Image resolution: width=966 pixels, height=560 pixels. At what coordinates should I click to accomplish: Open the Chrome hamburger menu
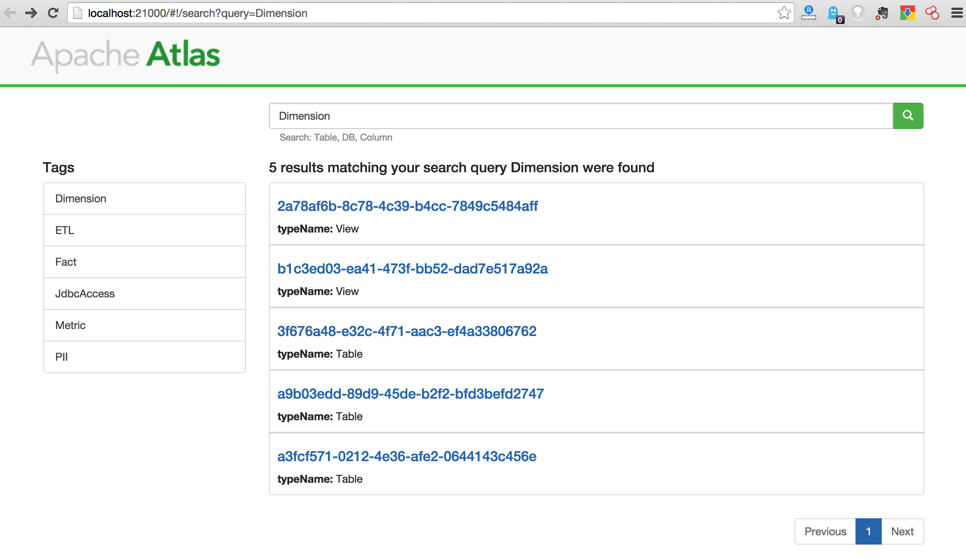[957, 13]
